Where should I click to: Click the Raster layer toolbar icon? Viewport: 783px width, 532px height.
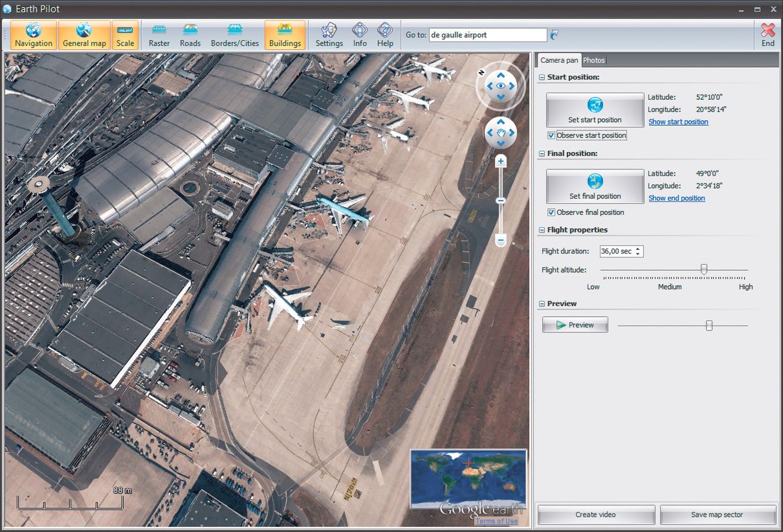(159, 35)
